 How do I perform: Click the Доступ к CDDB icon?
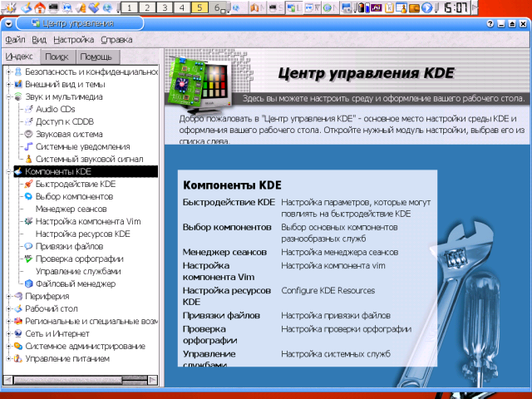click(29, 121)
